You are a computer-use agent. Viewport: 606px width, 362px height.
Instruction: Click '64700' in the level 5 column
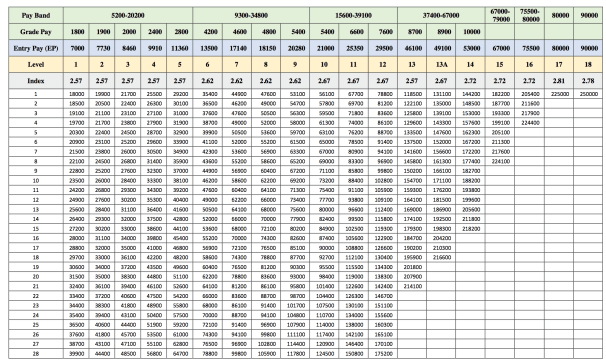point(180,354)
